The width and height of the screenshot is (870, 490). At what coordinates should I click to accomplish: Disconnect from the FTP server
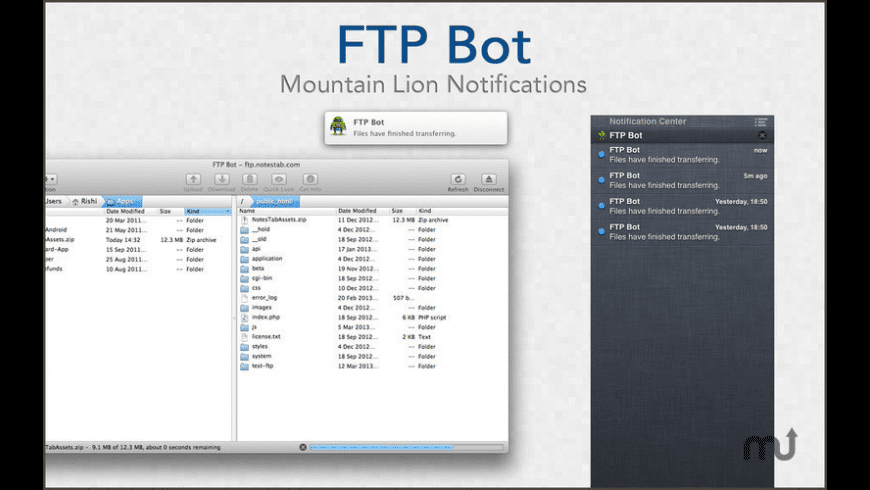[489, 179]
